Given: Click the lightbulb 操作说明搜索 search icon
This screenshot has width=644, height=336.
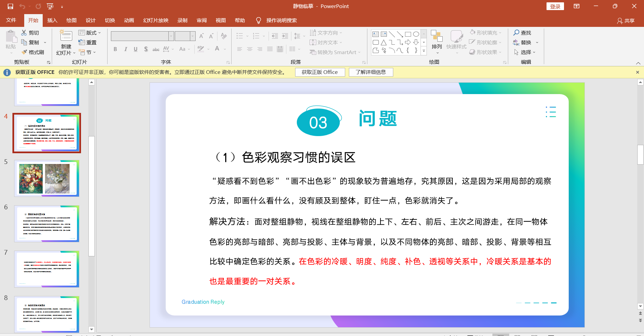Looking at the screenshot, I should 258,20.
